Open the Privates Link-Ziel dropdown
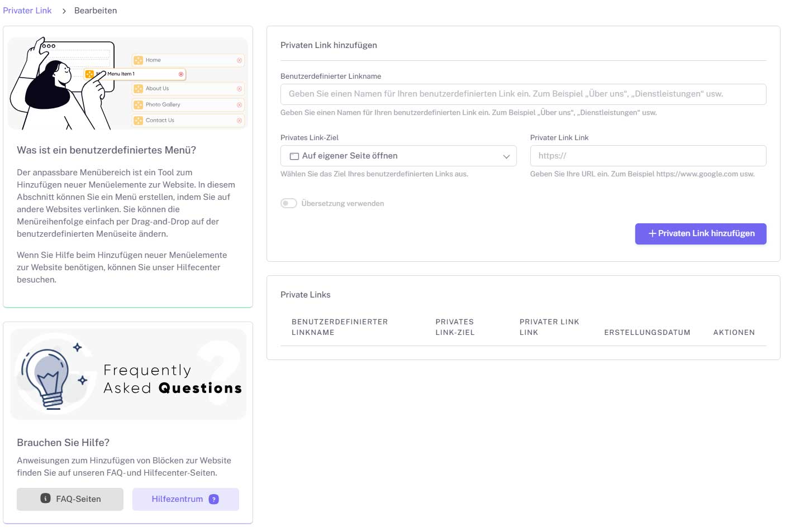Viewport: 790px width, 532px height. tap(398, 156)
